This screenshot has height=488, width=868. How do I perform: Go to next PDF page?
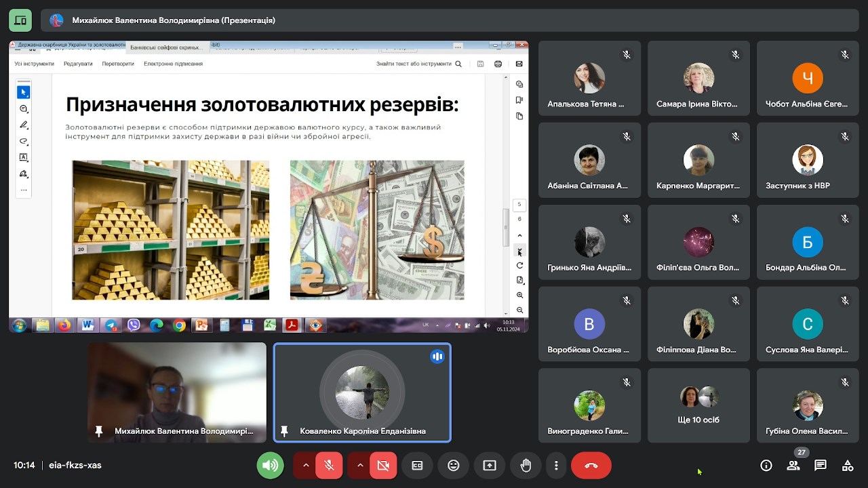(x=519, y=250)
